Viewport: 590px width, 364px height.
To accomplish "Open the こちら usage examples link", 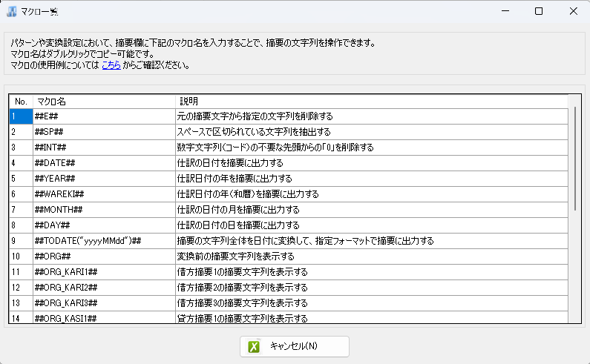I will click(111, 65).
